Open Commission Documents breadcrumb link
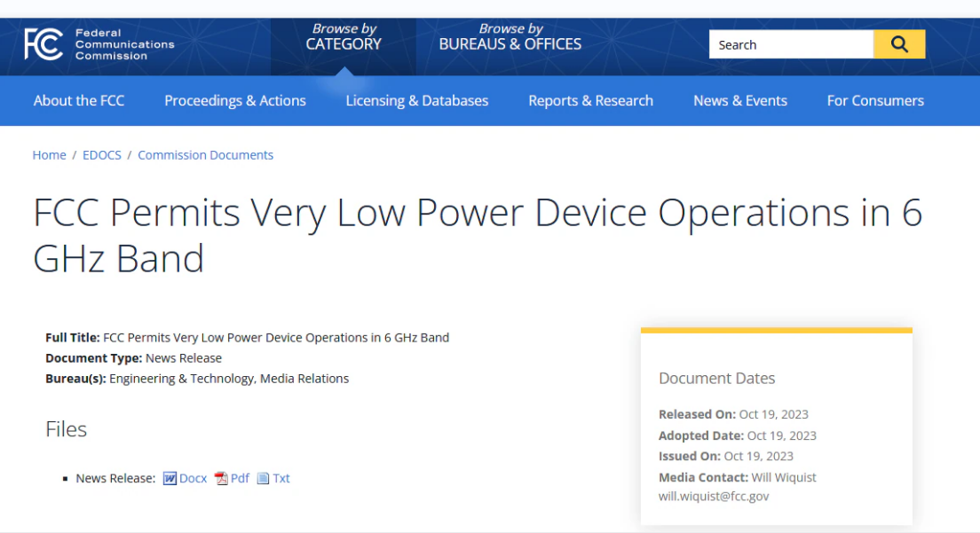This screenshot has height=533, width=980. coord(206,155)
